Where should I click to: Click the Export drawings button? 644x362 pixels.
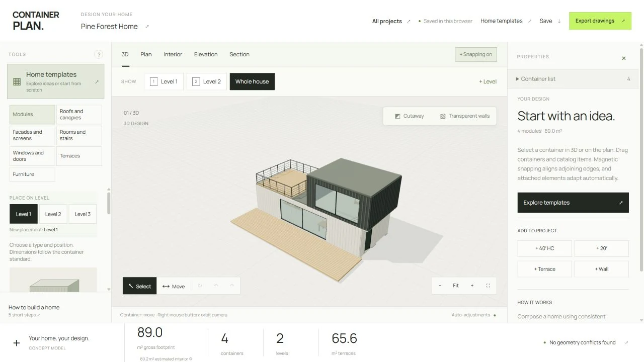(x=600, y=21)
